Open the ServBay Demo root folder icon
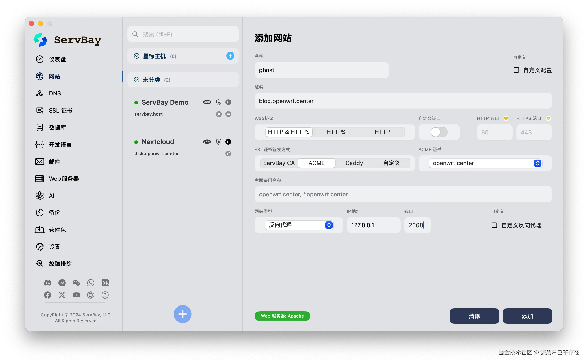The height and width of the screenshot is (364, 588). pyautogui.click(x=228, y=114)
